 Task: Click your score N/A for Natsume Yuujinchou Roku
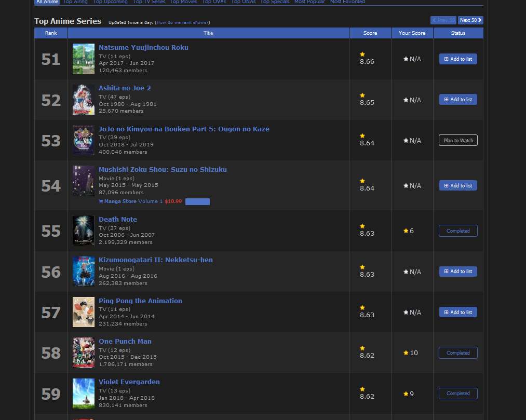pos(412,59)
